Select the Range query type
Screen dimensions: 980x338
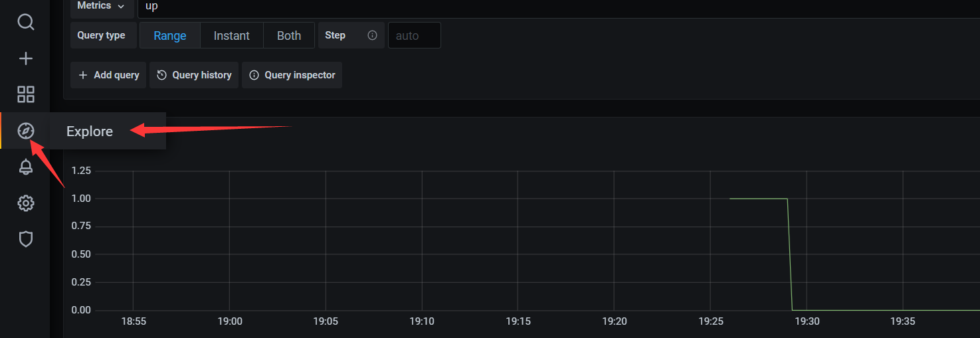pyautogui.click(x=170, y=36)
